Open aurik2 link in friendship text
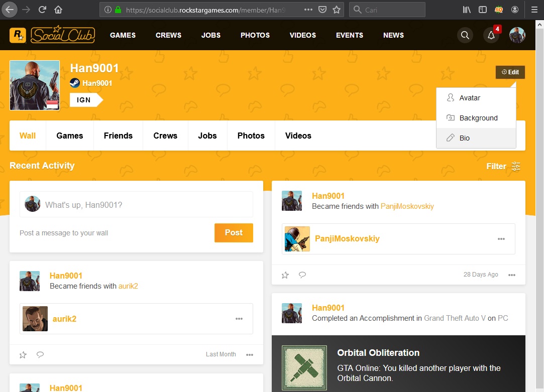544x392 pixels. [129, 286]
